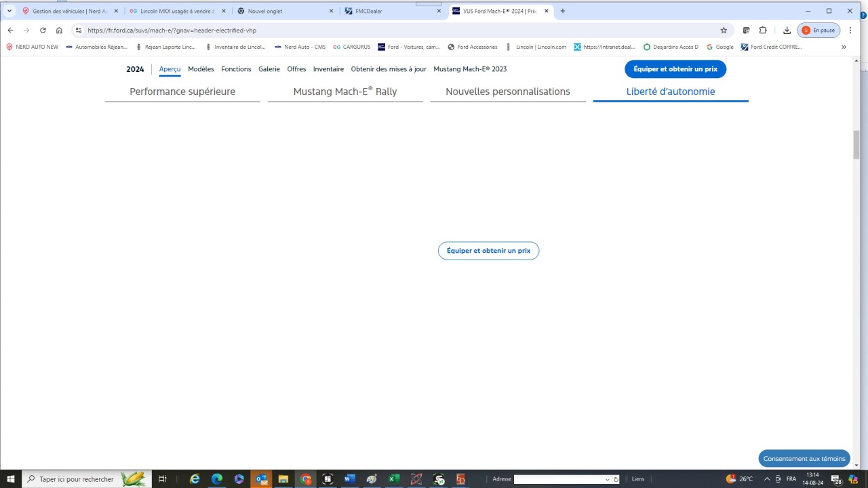This screenshot has width=868, height=488.
Task: Open the Chrome three-dot menu
Action: pos(850,30)
